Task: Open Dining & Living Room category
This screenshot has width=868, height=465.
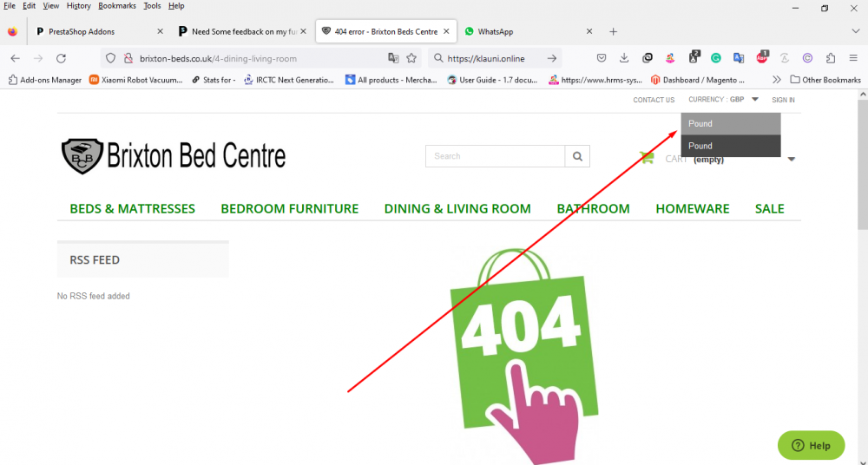Action: (457, 209)
